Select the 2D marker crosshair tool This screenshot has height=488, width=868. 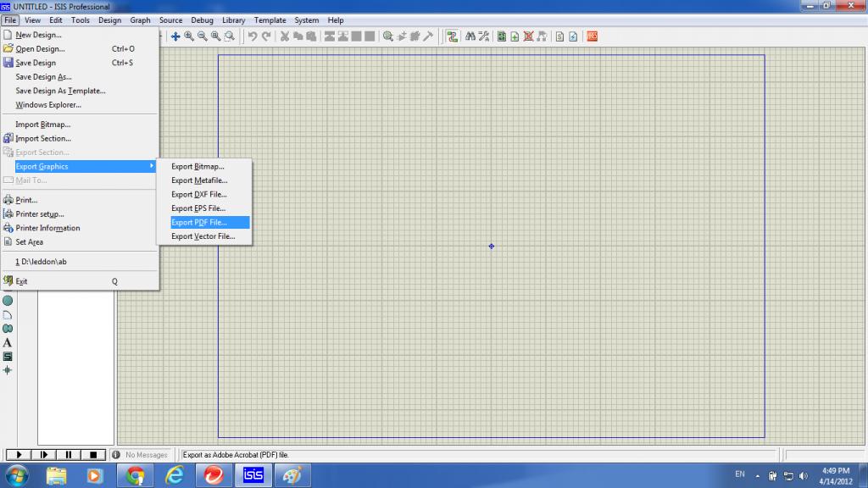tap(8, 370)
